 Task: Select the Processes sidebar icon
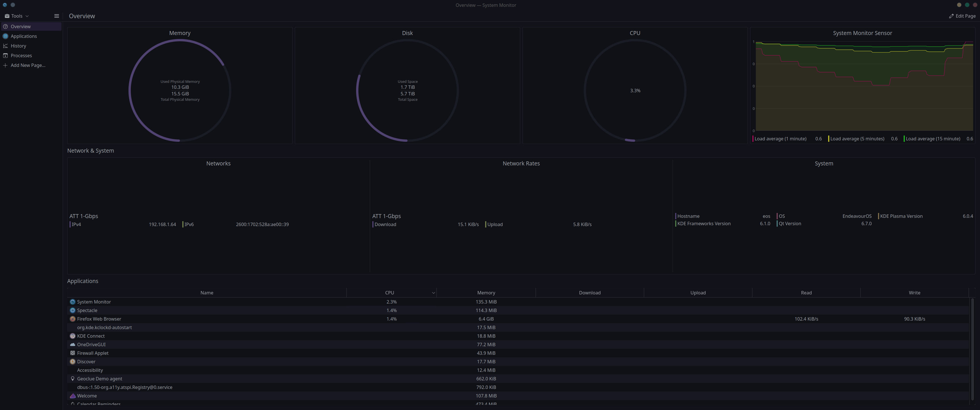(x=5, y=56)
